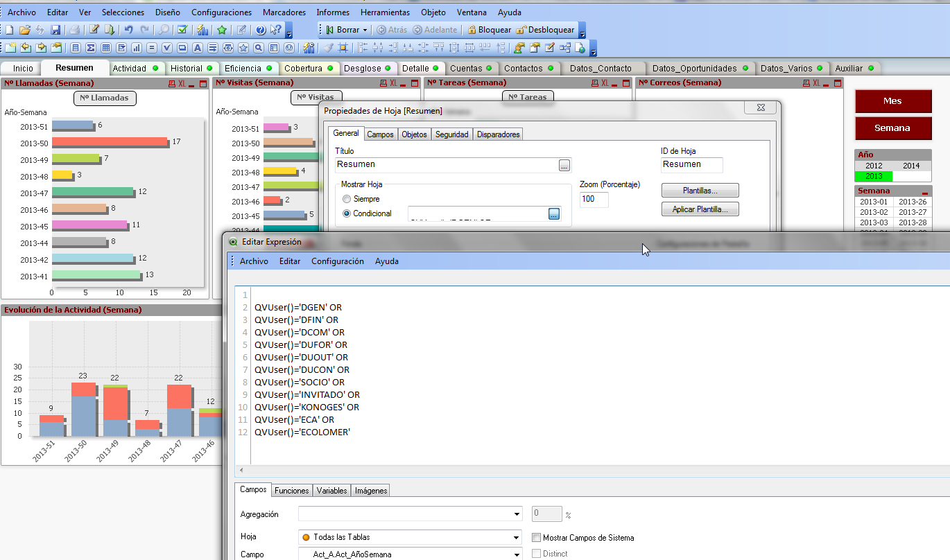950x560 pixels.
Task: Select week 2013-27 in Semana list
Action: [x=913, y=212]
